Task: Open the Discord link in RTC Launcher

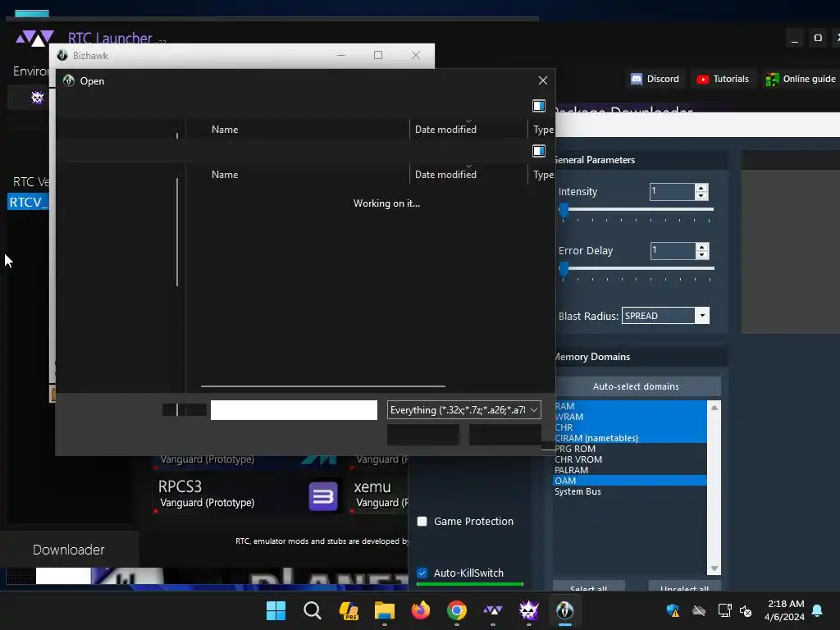Action: (x=655, y=79)
